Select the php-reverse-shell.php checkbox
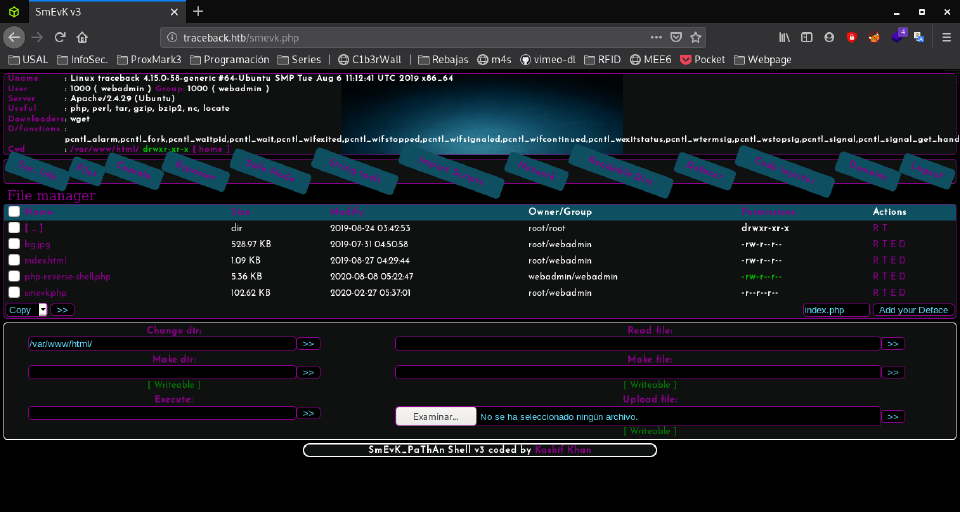This screenshot has height=512, width=960. coord(14,276)
